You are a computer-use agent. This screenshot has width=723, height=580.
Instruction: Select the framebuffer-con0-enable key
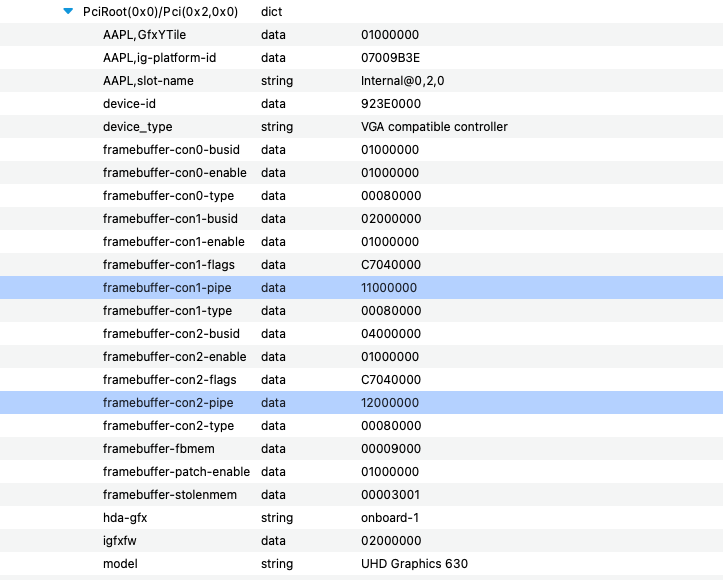[175, 173]
